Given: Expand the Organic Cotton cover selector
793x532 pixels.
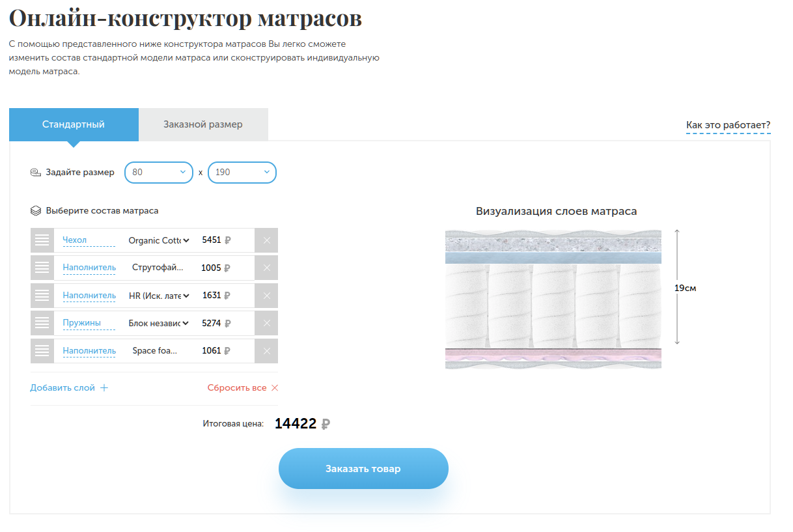Looking at the screenshot, I should tap(159, 240).
